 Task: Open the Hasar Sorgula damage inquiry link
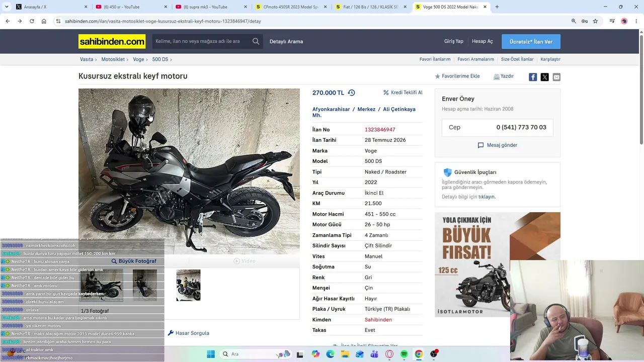[x=189, y=333]
